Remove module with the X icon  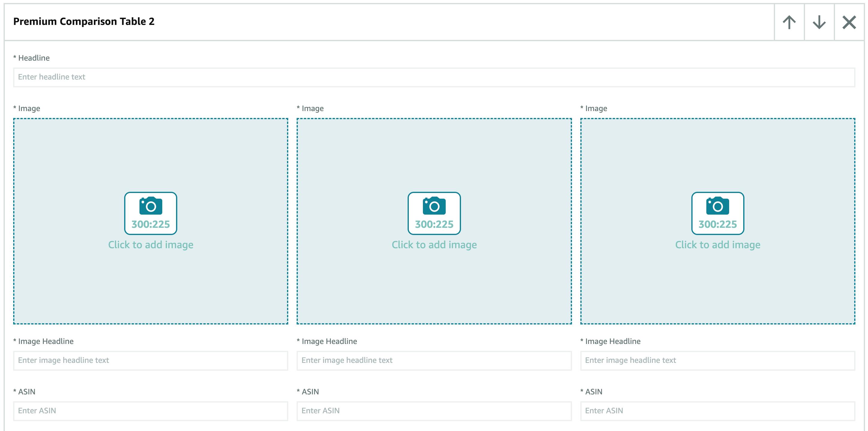849,22
